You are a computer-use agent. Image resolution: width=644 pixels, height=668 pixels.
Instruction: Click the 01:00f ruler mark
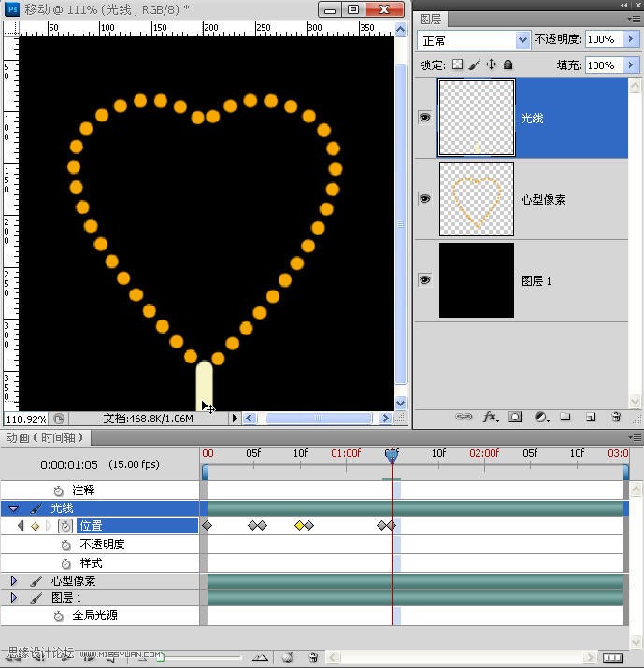tap(346, 453)
